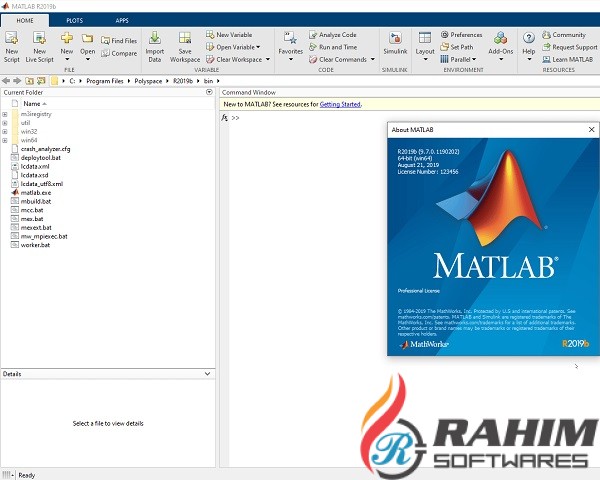Image resolution: width=600 pixels, height=480 pixels.
Task: Click the Layout icon
Action: point(425,38)
